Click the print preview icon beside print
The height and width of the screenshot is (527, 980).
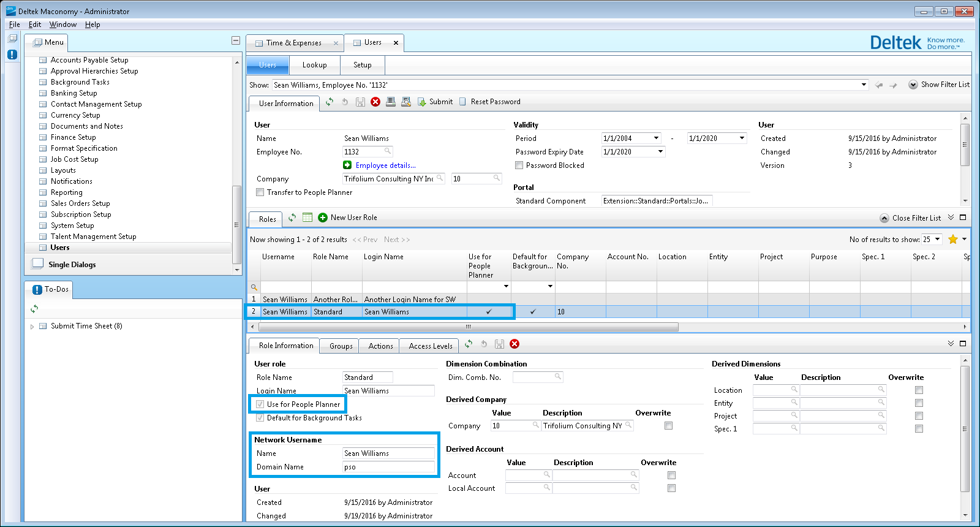click(405, 102)
